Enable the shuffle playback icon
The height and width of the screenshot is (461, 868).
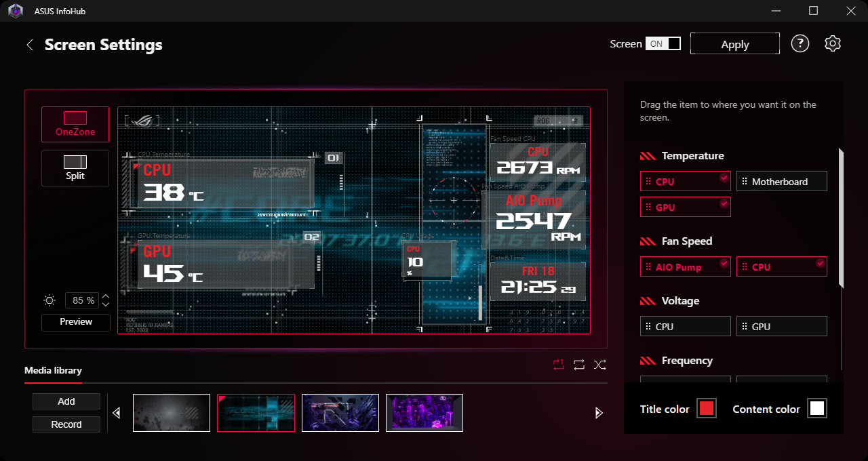click(x=600, y=365)
